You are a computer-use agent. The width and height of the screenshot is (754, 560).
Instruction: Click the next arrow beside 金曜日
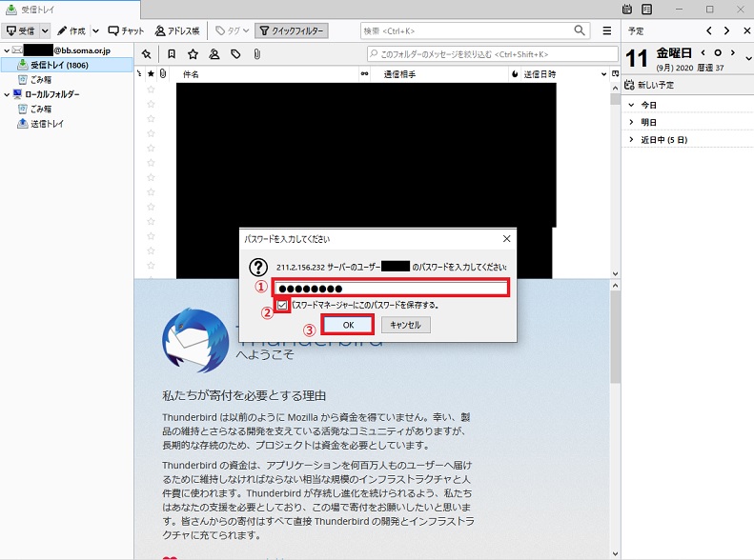pos(732,52)
